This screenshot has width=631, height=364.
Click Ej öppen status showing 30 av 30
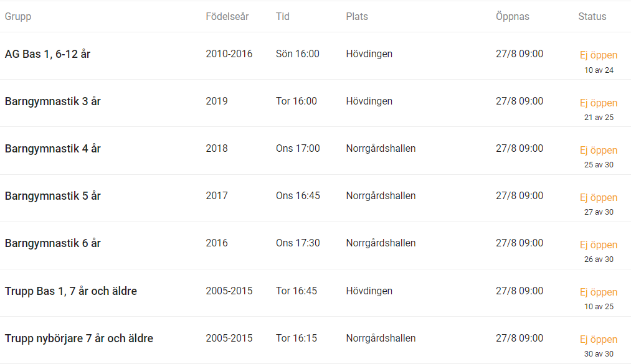coord(599,340)
